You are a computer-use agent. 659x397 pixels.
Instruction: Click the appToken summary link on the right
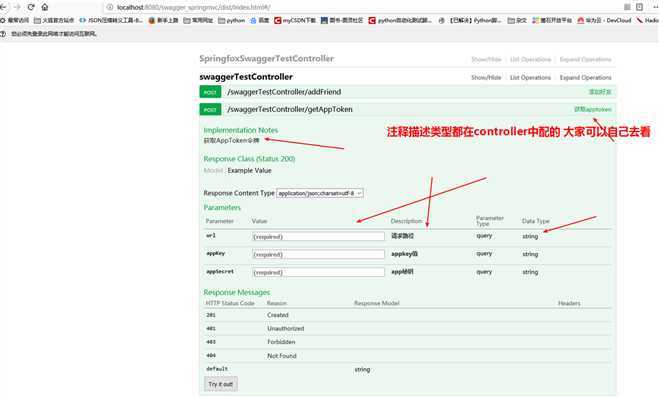593,110
